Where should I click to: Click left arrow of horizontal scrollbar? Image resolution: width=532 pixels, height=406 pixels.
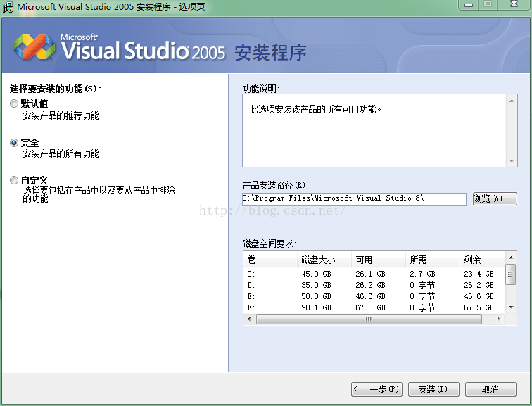(250, 319)
